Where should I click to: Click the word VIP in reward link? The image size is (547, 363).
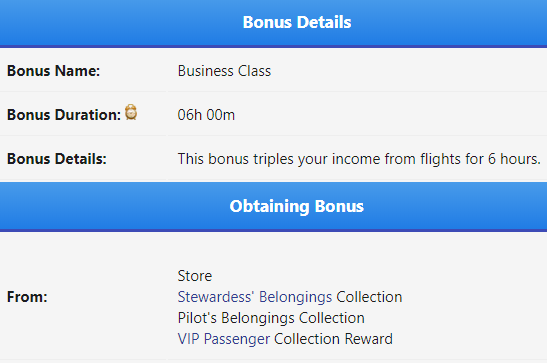(188, 339)
